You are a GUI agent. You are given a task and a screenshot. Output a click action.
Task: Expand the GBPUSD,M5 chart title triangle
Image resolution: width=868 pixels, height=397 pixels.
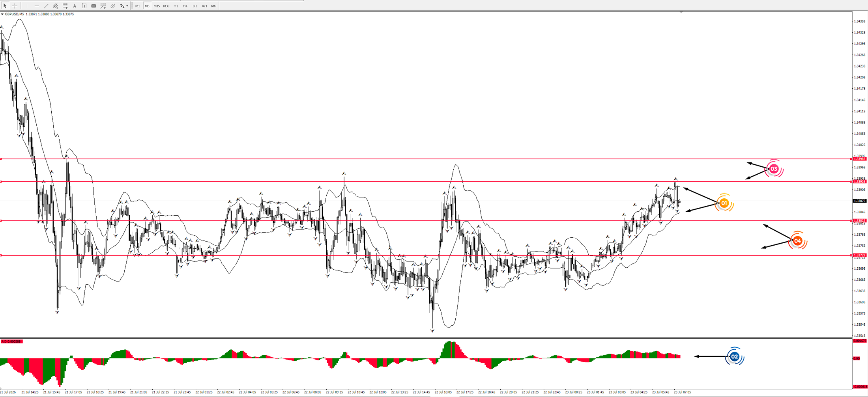[x=2, y=14]
